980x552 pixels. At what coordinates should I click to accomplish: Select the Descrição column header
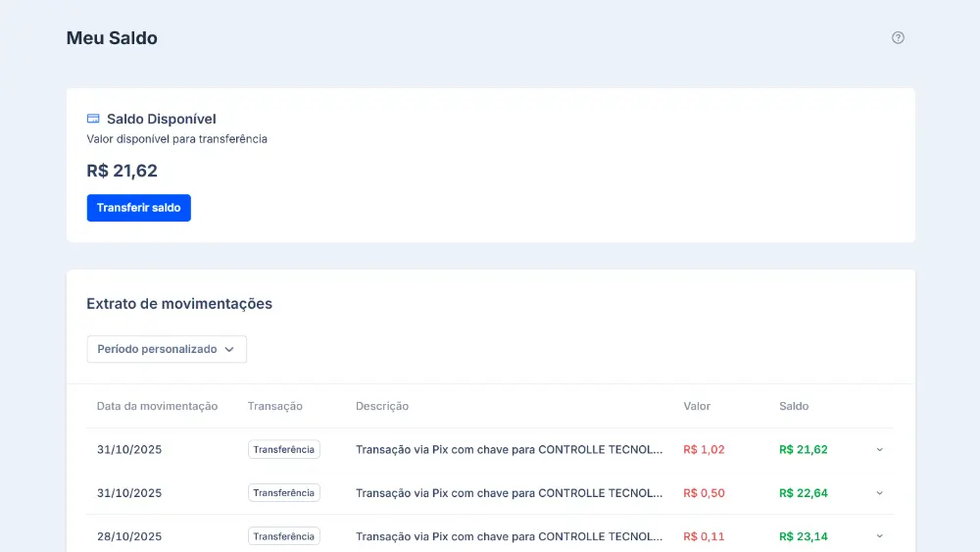[x=382, y=406]
